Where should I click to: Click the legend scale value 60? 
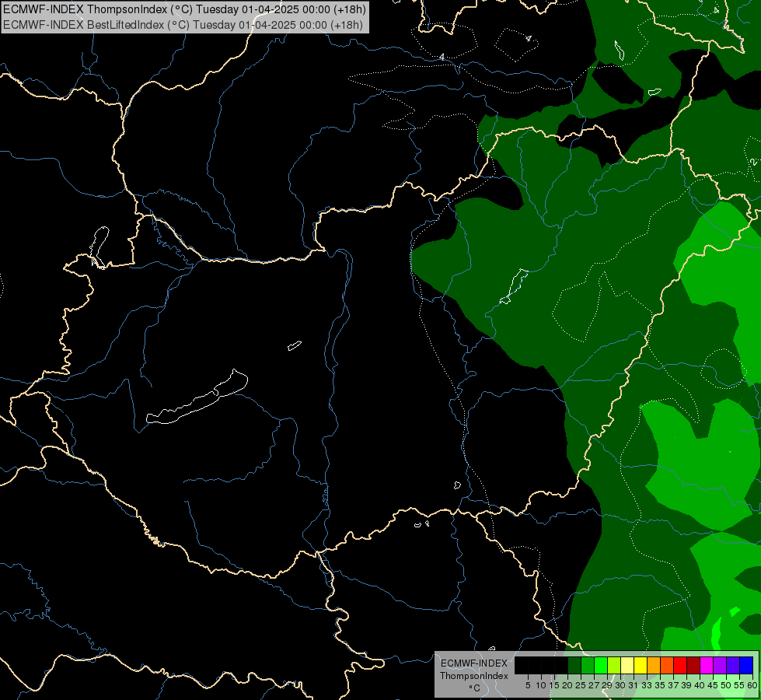pyautogui.click(x=752, y=685)
